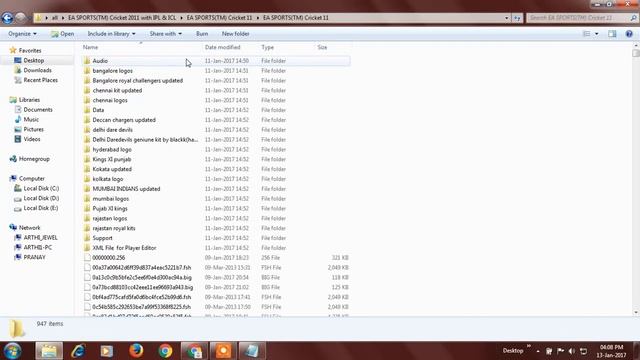Click EA SPORTS(TM) Cricket 2011 with IPL & ICL breadcrumb

(122, 18)
